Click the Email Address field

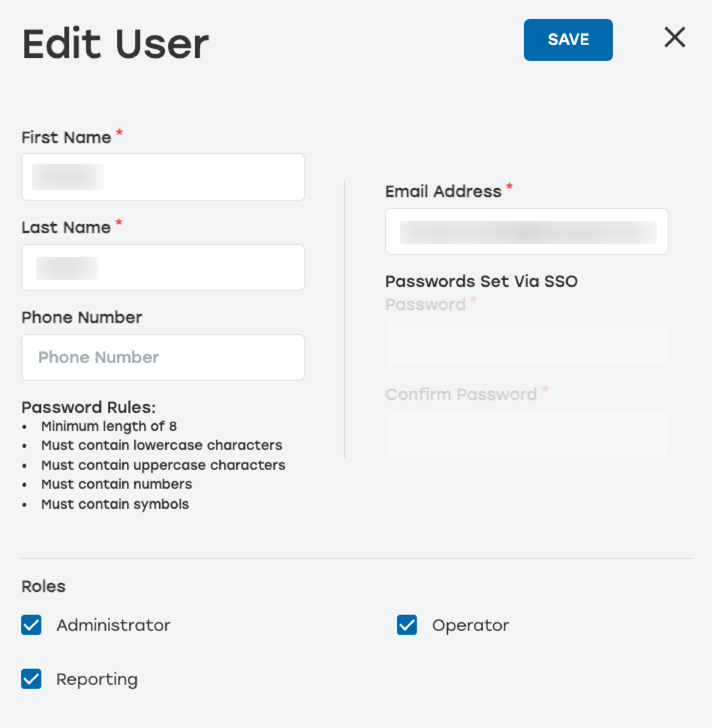pos(526,232)
